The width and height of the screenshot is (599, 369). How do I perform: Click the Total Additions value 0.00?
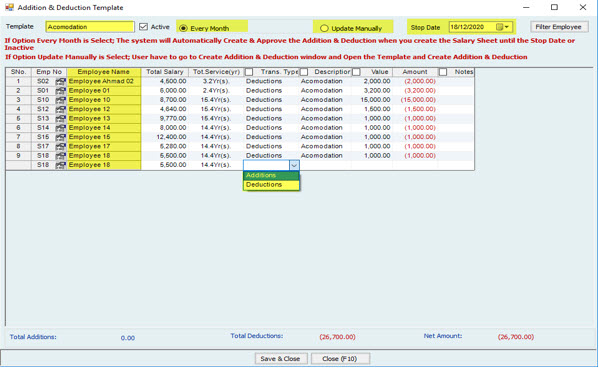point(128,338)
